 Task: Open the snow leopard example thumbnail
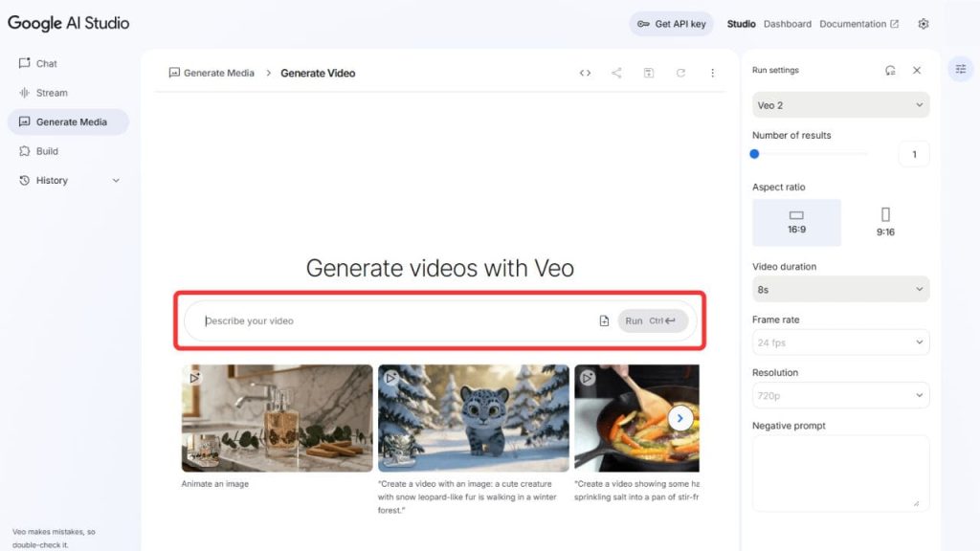tap(473, 418)
